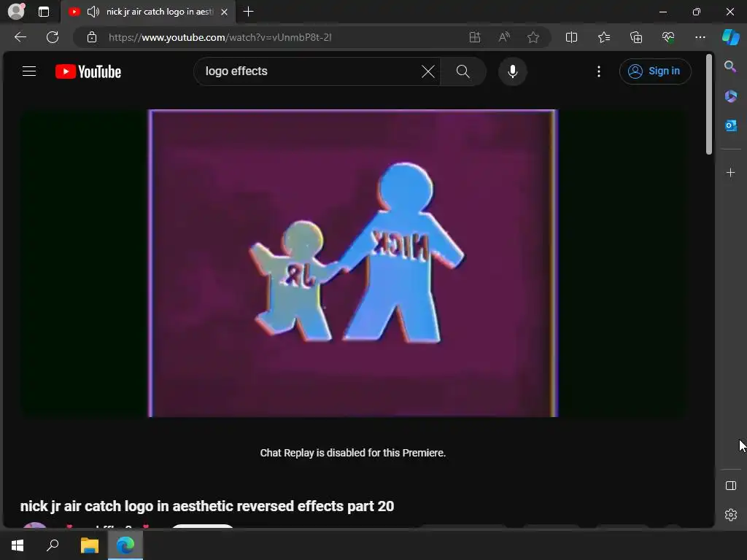Open Copilot in the Edge sidebar
Screen dimensions: 747x560
click(730, 37)
